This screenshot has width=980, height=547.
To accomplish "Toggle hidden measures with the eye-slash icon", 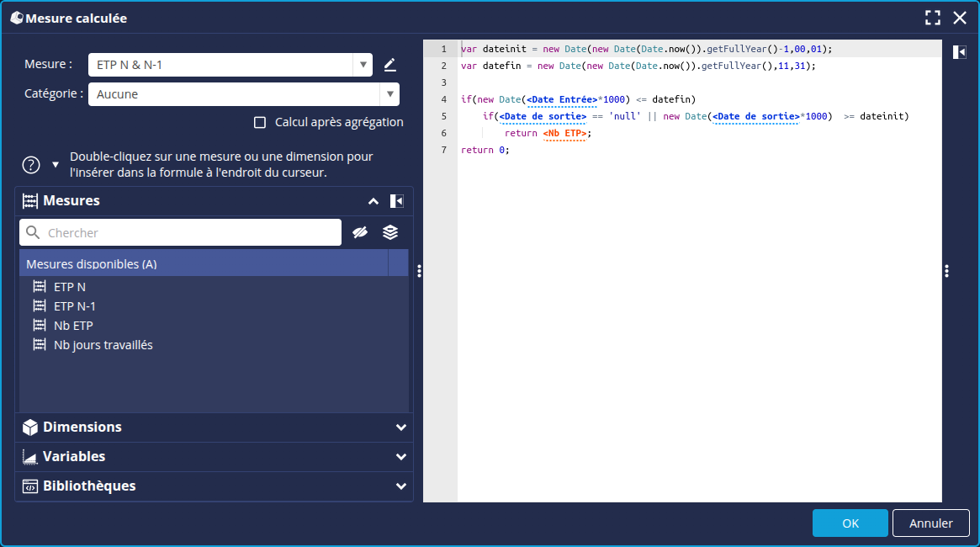I will (360, 232).
